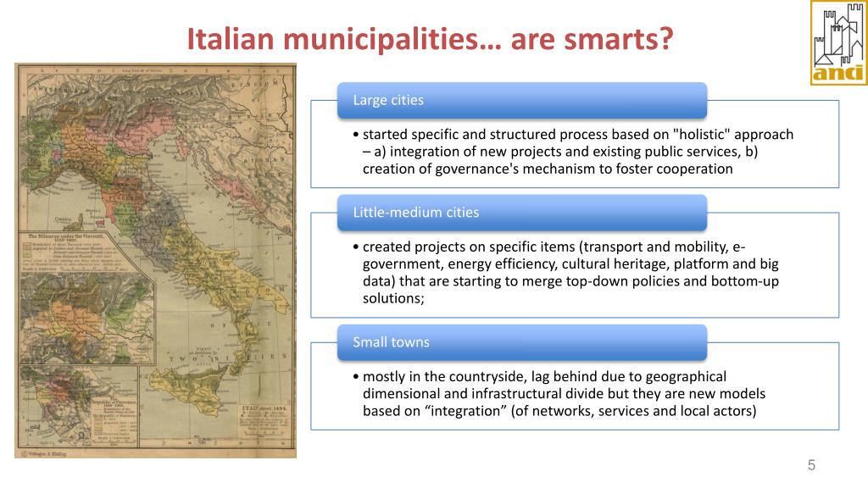Select the 'Large cities' blue header

(522, 100)
